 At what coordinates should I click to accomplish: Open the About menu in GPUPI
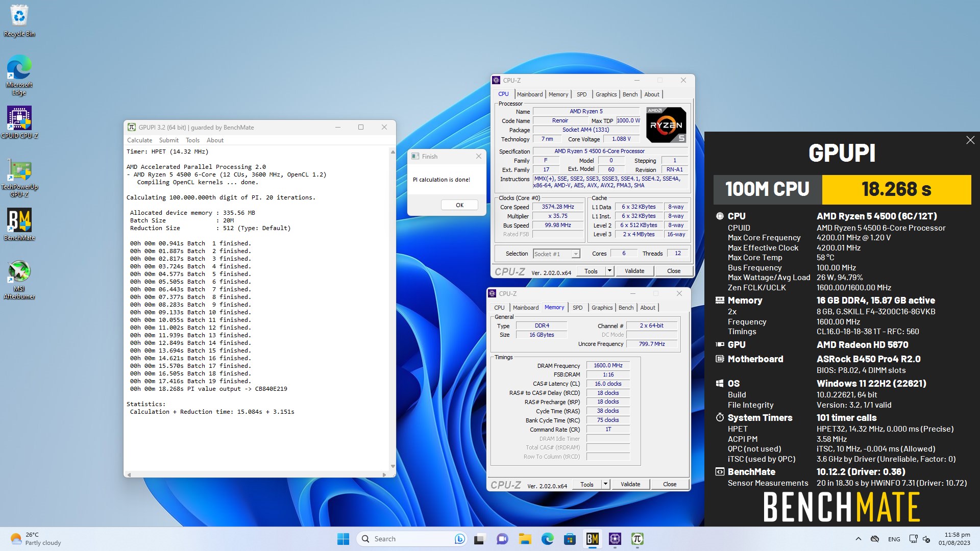(x=215, y=140)
